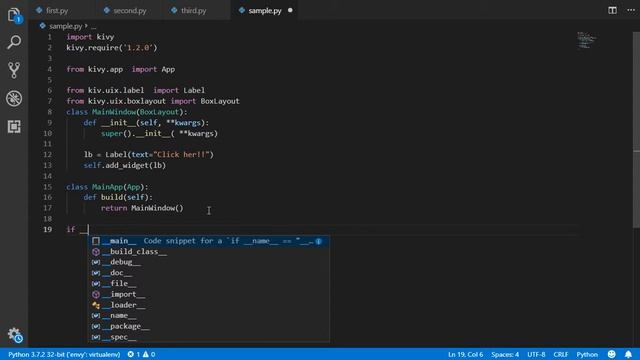Change the UTF-8 encoding
Screen dimensions: 640x360
(536, 354)
